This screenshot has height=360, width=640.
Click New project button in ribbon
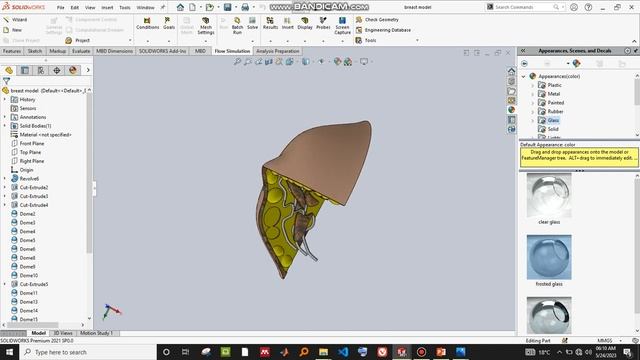tap(12, 30)
